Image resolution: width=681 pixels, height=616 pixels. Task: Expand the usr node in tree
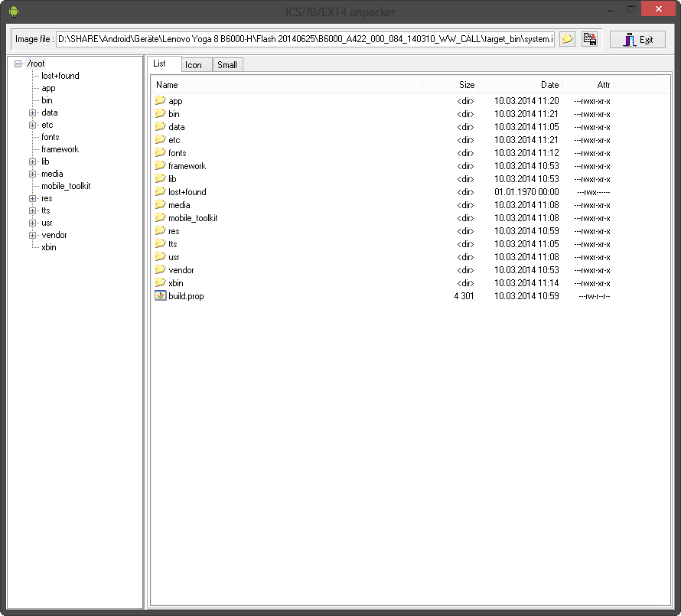coord(33,223)
